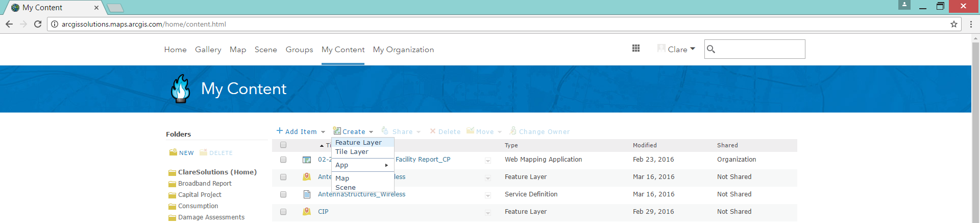Click NEW folder link
This screenshot has width=980, height=223.
click(186, 153)
